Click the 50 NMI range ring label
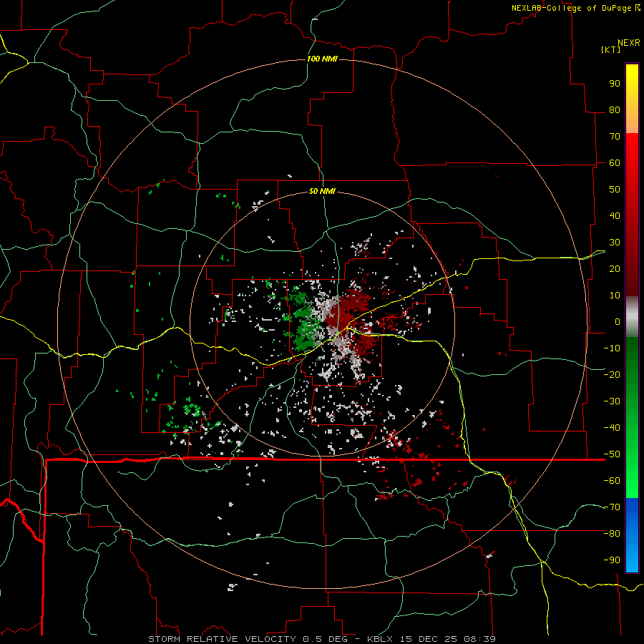Screen dimensions: 644x644 click(322, 191)
